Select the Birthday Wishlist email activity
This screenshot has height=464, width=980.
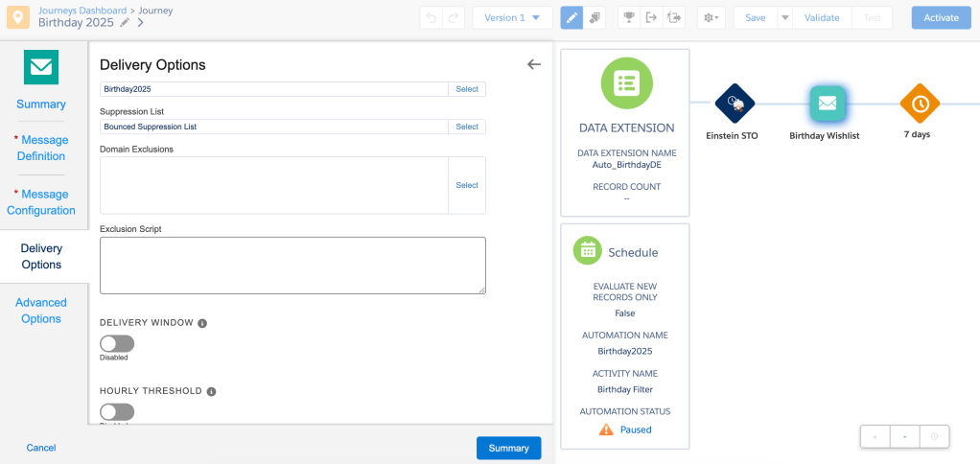tap(825, 104)
